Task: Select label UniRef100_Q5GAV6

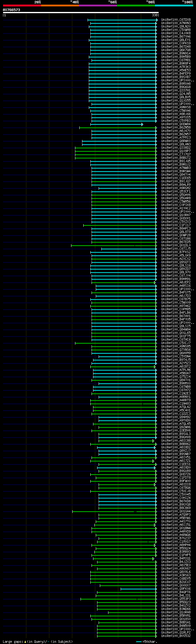Action: pyautogui.click(x=176, y=195)
